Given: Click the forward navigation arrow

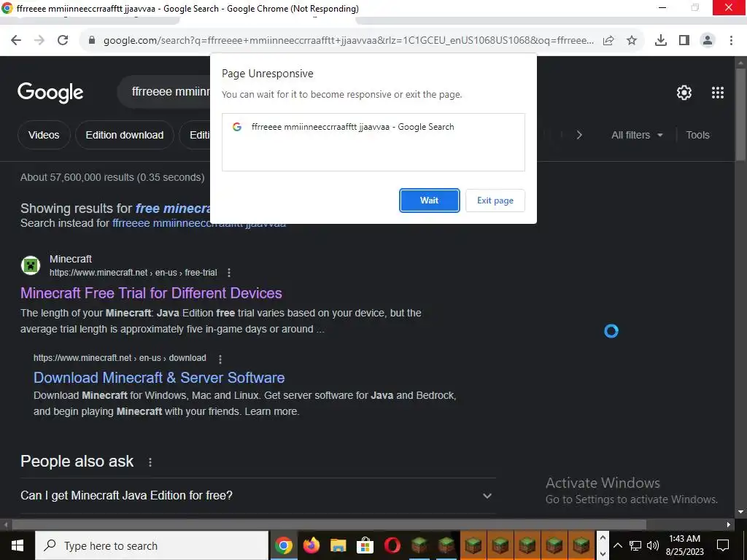Looking at the screenshot, I should (x=39, y=40).
